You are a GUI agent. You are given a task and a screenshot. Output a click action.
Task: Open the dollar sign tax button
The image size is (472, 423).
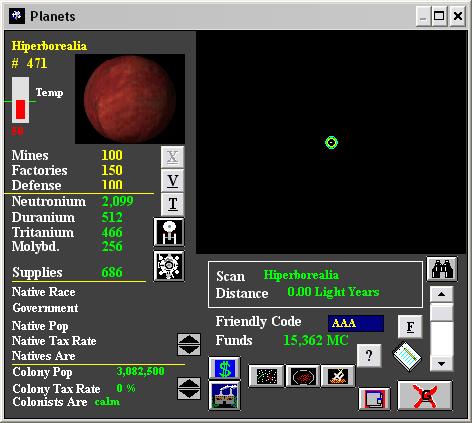[224, 368]
